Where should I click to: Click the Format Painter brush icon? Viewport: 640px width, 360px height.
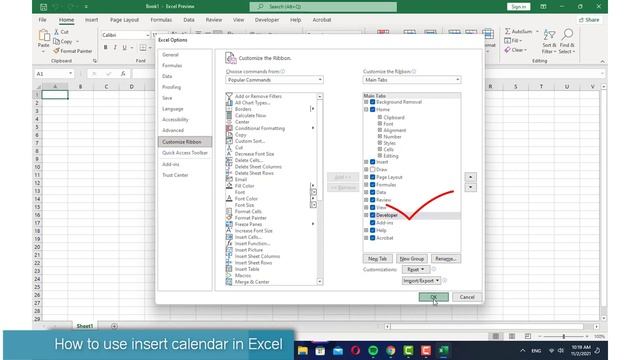point(56,51)
